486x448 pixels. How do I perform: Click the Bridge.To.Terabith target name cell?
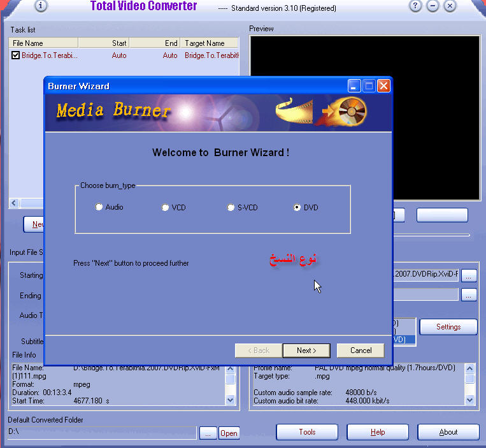pos(211,55)
